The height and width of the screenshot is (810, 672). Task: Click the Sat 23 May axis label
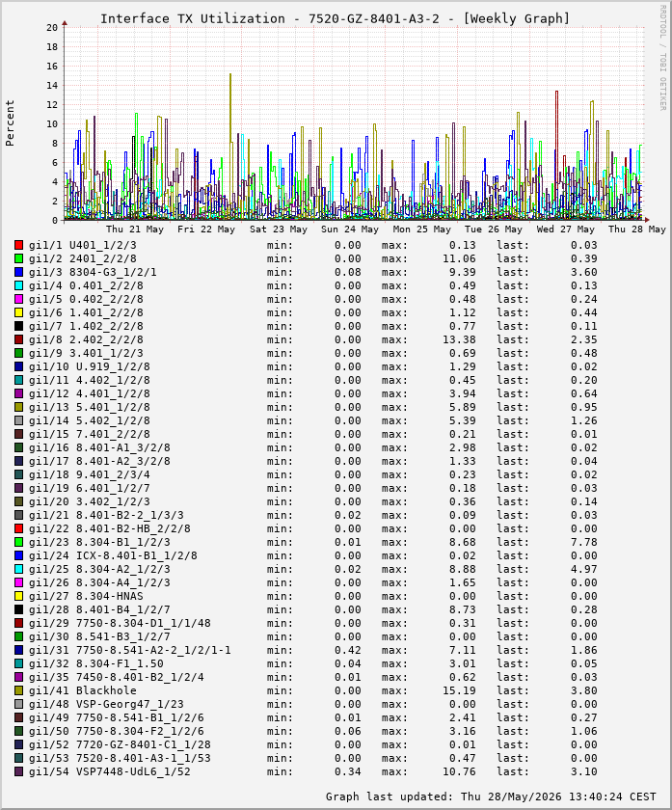[x=279, y=229]
